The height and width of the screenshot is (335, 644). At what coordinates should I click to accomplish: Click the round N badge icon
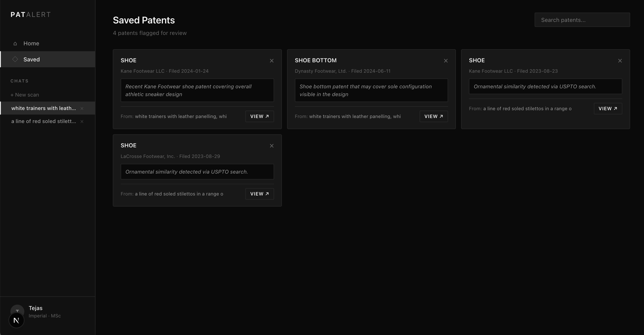coord(16,320)
